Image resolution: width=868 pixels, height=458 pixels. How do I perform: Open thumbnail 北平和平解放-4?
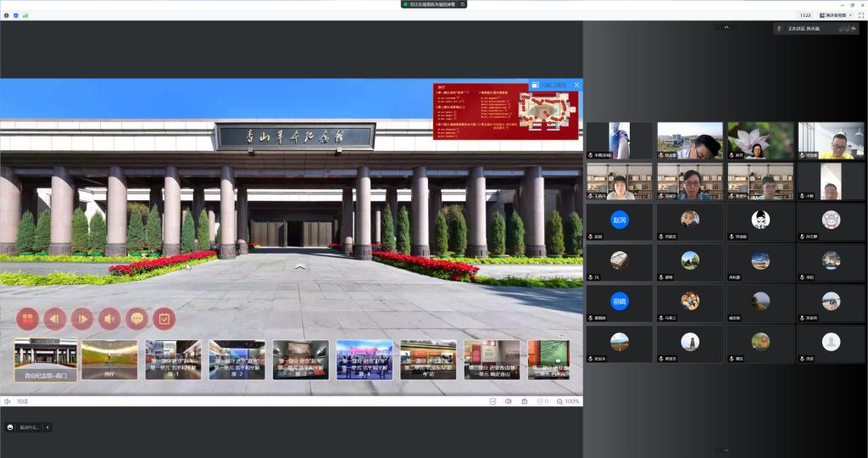364,360
